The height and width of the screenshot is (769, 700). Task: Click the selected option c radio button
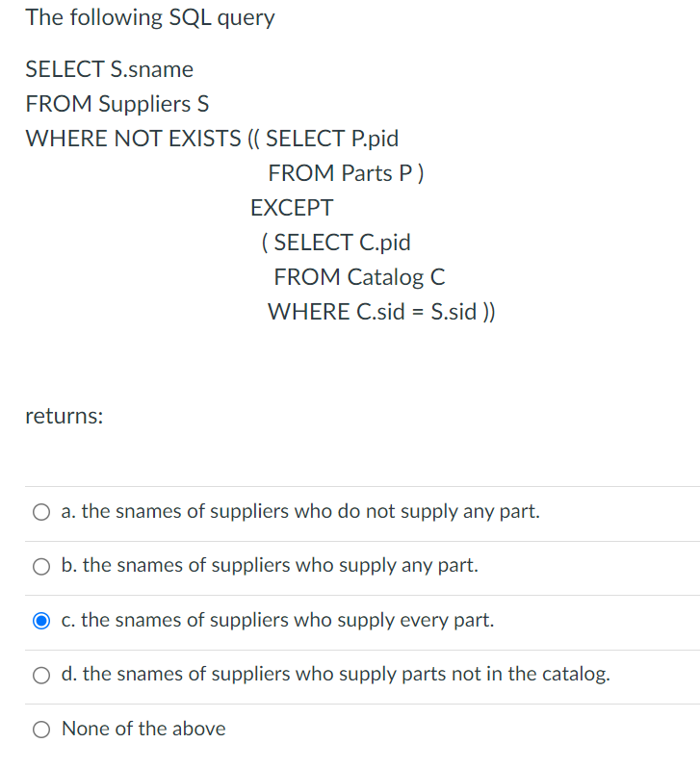(x=41, y=621)
